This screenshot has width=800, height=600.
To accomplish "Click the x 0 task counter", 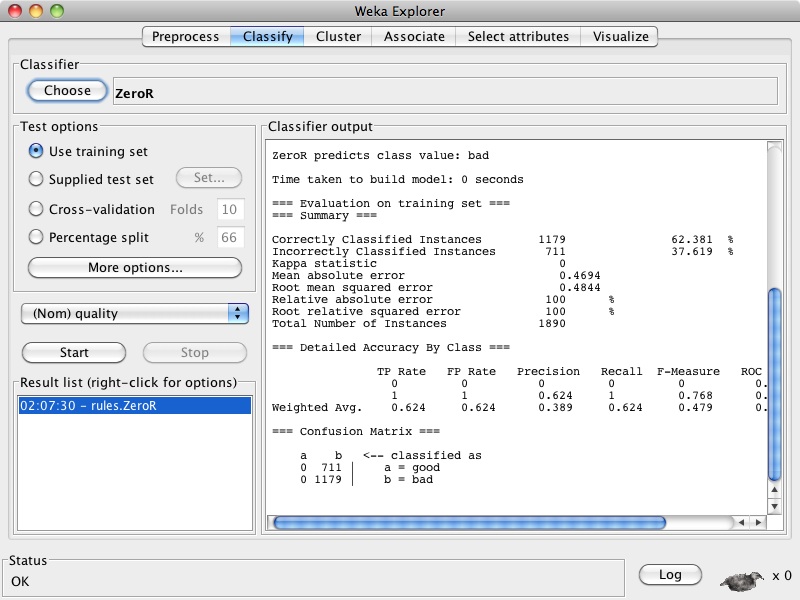I will (782, 576).
